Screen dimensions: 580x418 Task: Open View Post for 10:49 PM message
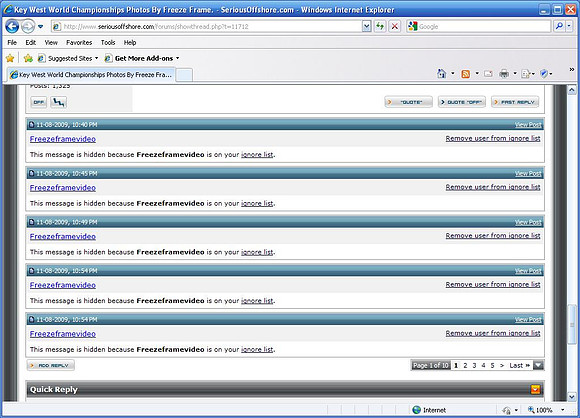(x=528, y=222)
